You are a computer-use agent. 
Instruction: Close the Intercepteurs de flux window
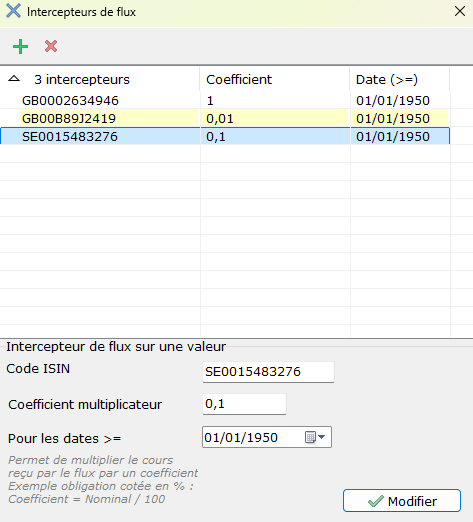(x=460, y=12)
